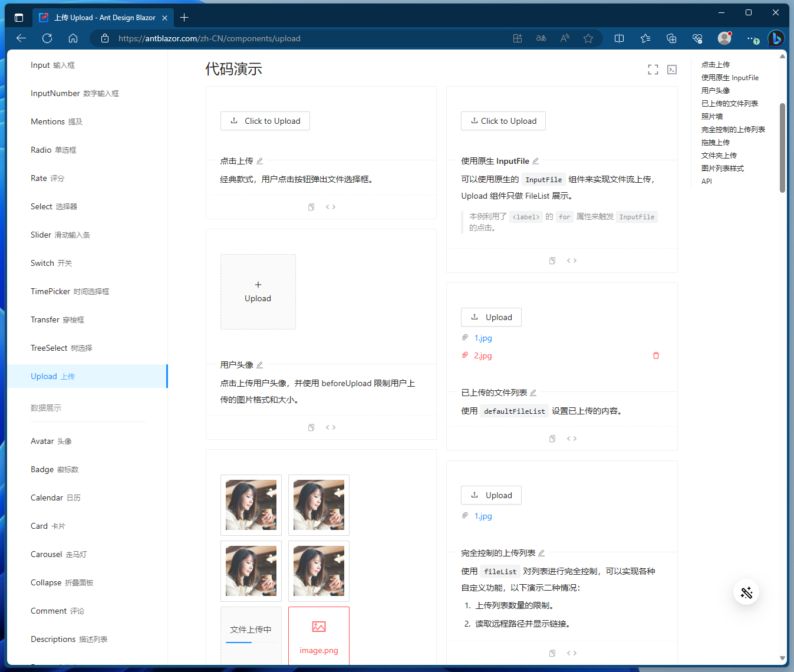Copy code icon below the 点击上传 demo
The image size is (794, 672).
tap(311, 207)
